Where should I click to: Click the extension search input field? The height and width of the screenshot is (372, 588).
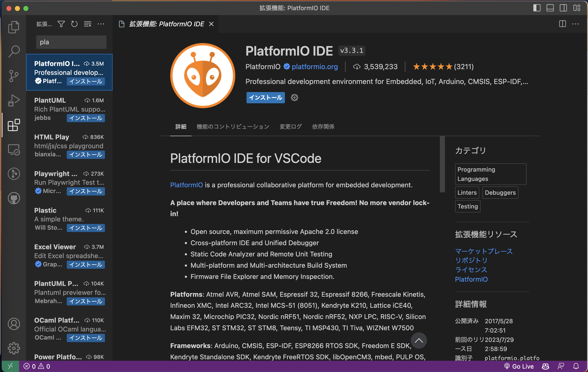pos(71,42)
